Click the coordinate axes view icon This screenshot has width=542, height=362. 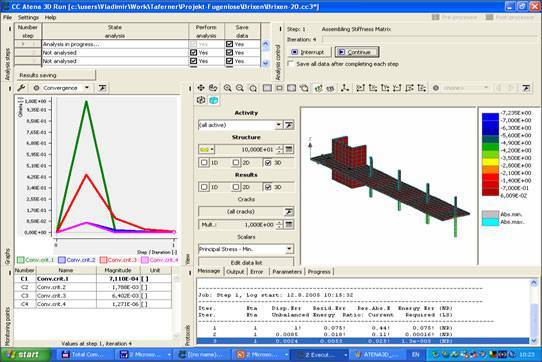(x=345, y=88)
